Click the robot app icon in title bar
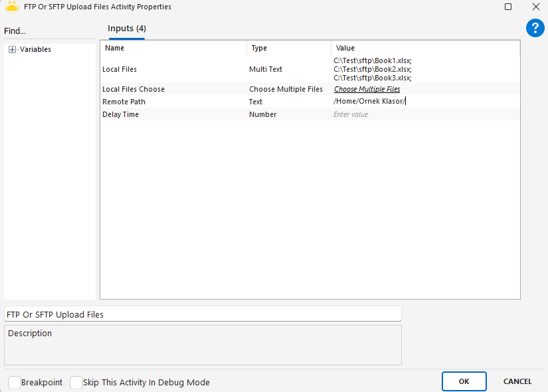 pyautogui.click(x=11, y=7)
